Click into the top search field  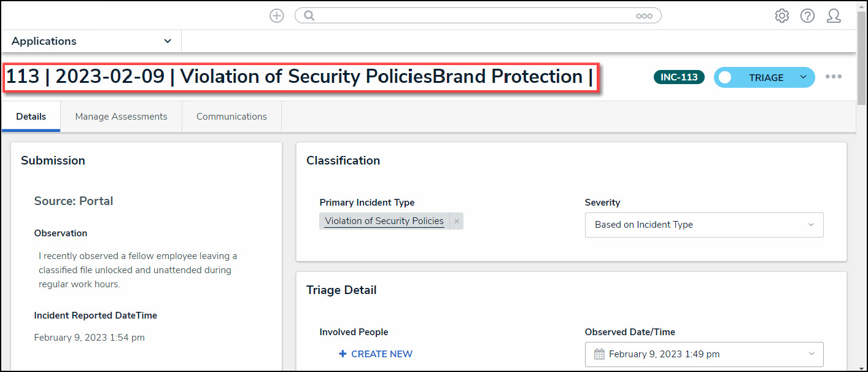point(473,16)
